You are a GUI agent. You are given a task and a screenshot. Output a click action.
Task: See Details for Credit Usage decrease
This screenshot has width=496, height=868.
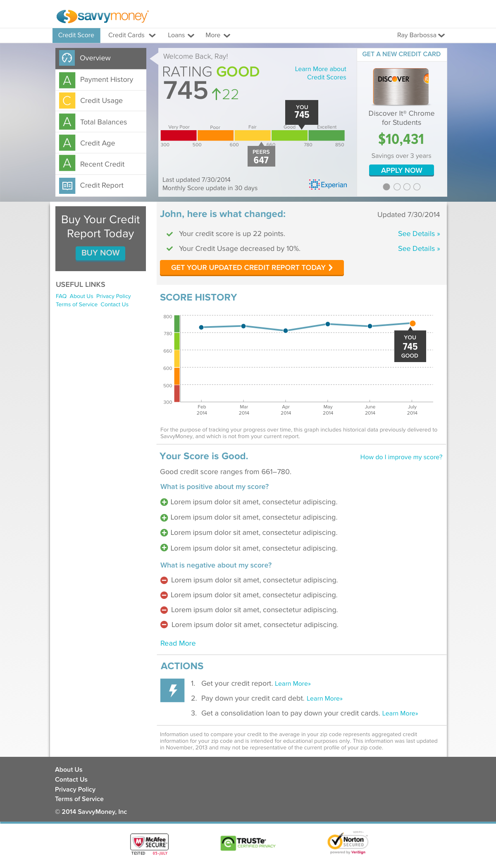coord(419,249)
